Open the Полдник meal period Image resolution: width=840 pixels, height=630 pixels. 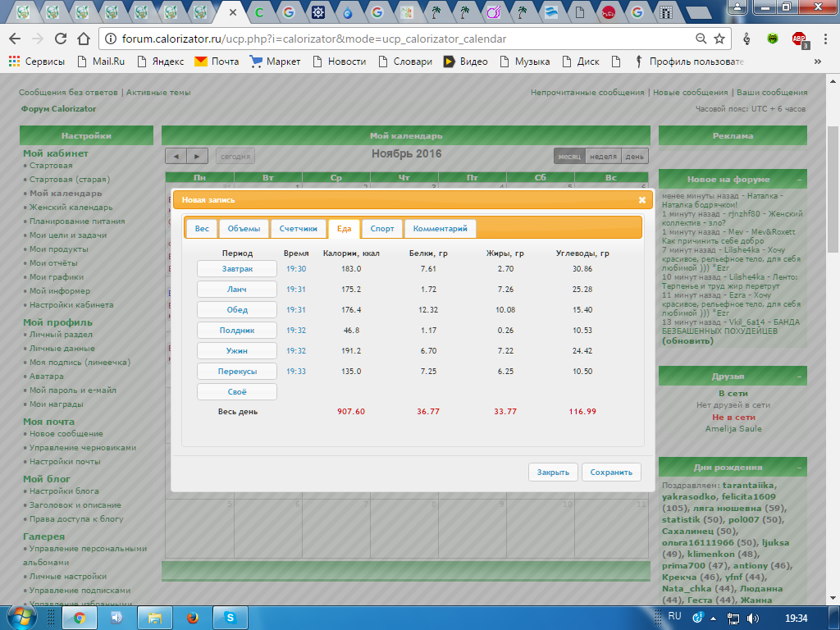click(237, 330)
